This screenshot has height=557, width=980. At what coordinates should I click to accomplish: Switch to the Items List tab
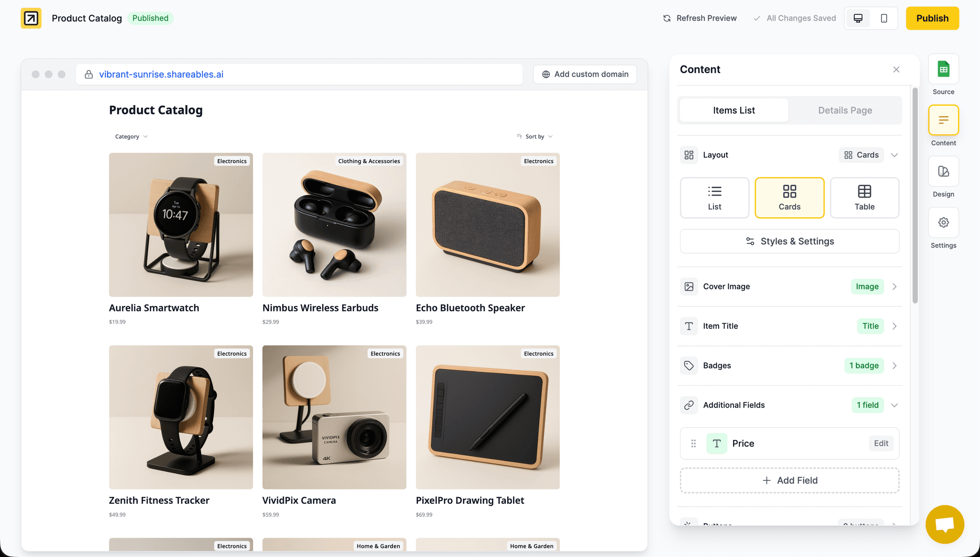coord(734,111)
